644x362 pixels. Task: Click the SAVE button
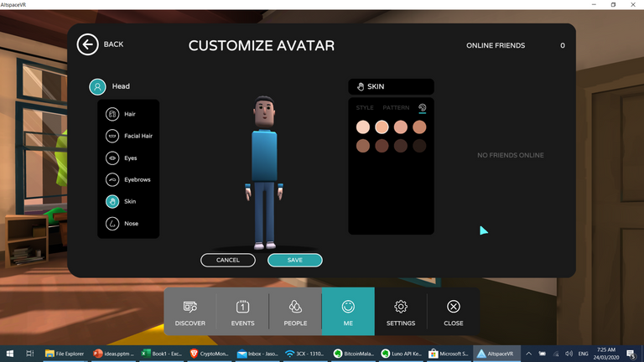[295, 261]
